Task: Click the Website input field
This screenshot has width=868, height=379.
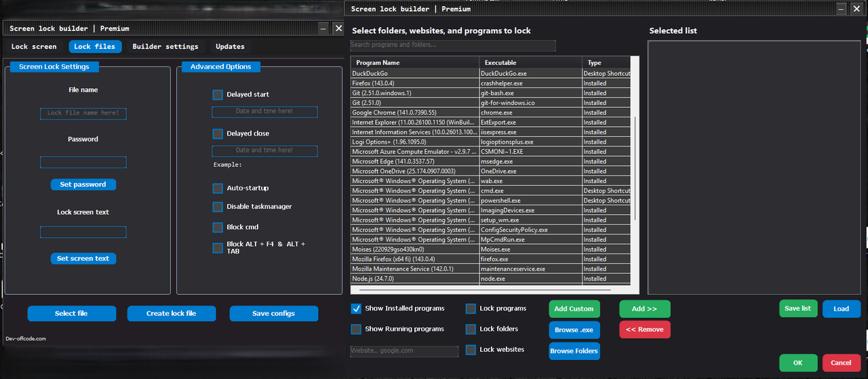Action: point(404,351)
